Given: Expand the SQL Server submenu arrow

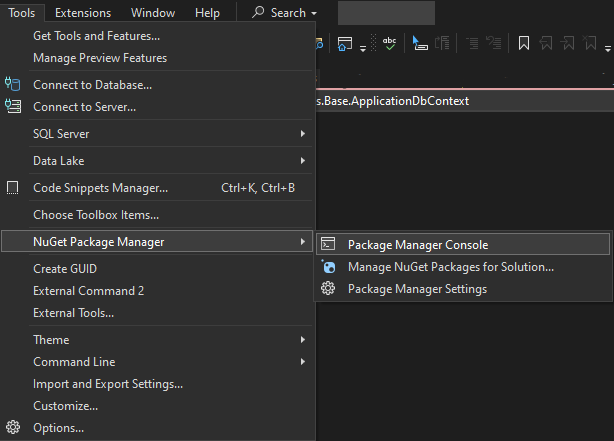Looking at the screenshot, I should 303,134.
